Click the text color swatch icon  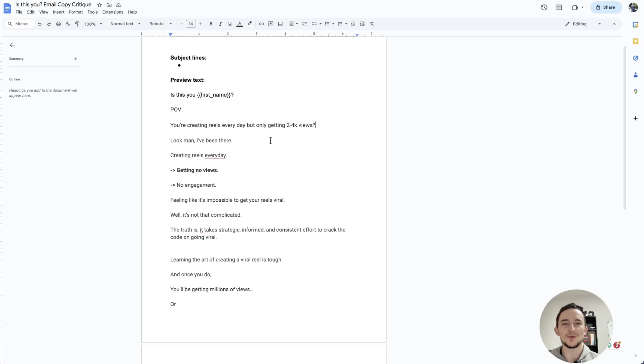pos(239,24)
